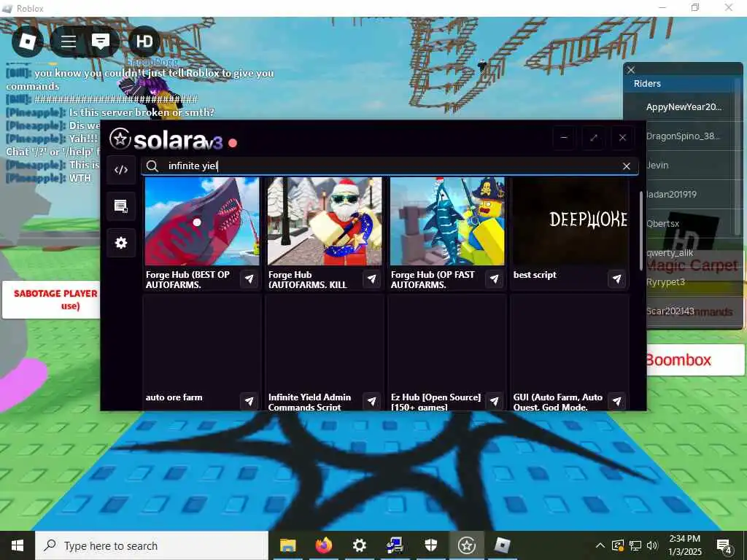
Task: Close the Riders panel with X icon
Action: click(631, 70)
